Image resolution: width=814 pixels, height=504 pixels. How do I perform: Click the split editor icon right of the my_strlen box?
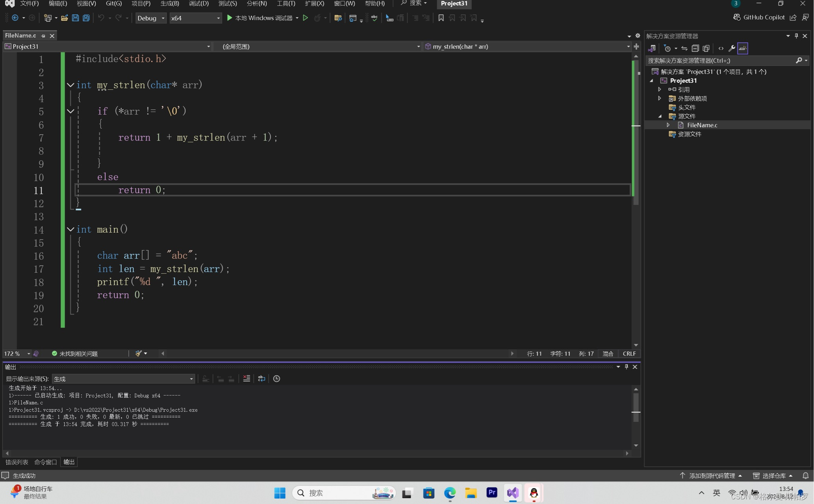pos(636,46)
